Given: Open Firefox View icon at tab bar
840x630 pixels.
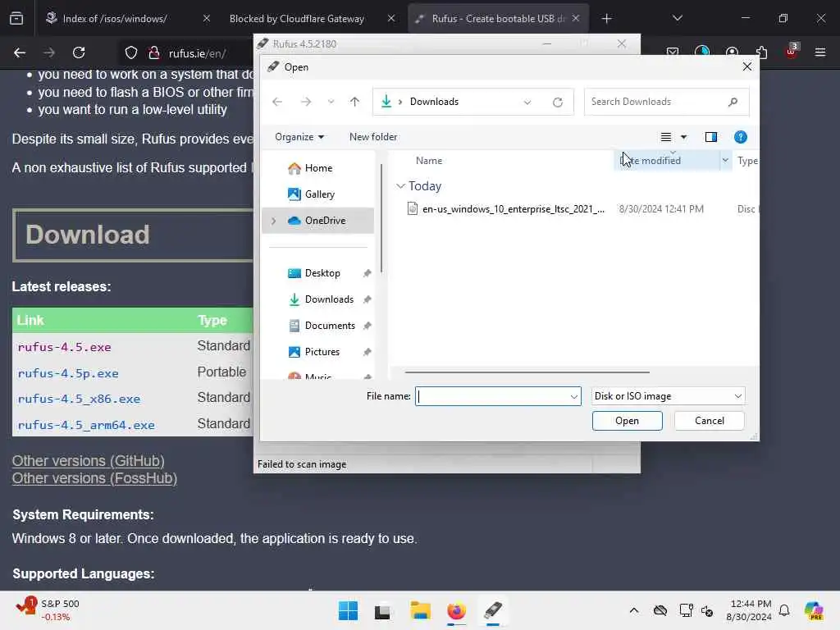Looking at the screenshot, I should click(16, 19).
